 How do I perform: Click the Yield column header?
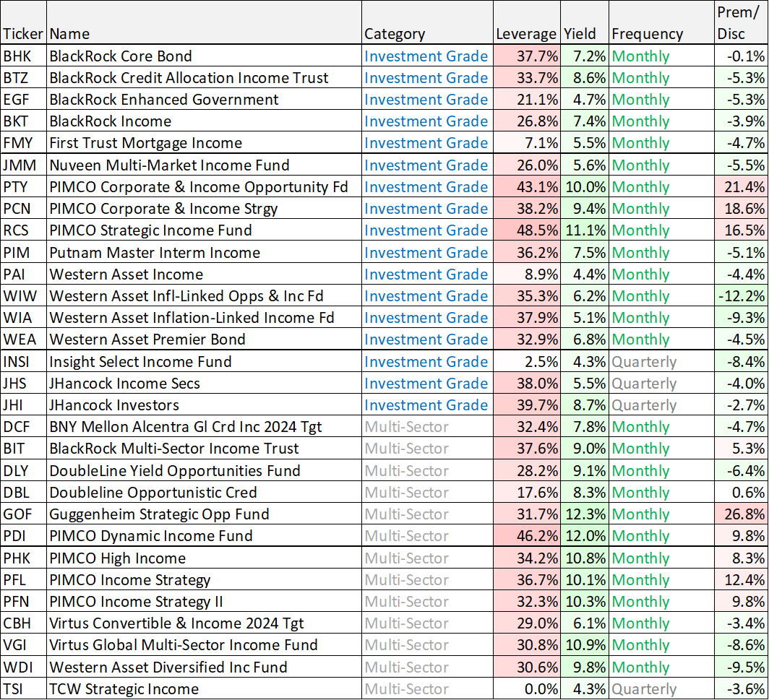[x=585, y=22]
